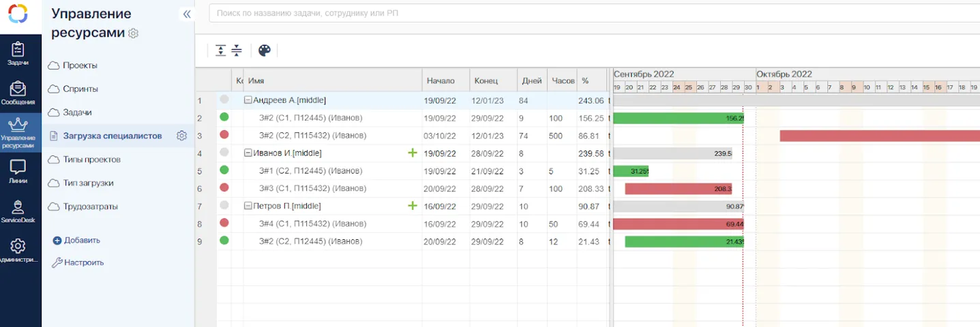
Task: Collapse the Андреев А.[middle] group
Action: [x=248, y=100]
